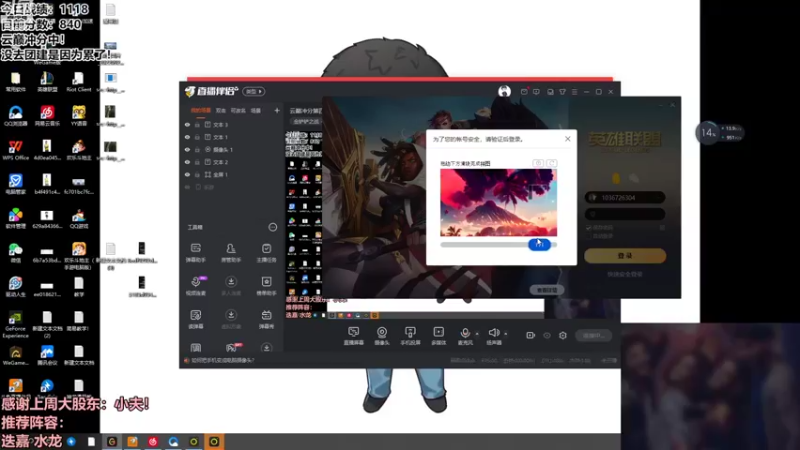This screenshot has width=800, height=450.
Task: Click the red NetEase music taskbar icon
Action: [153, 442]
